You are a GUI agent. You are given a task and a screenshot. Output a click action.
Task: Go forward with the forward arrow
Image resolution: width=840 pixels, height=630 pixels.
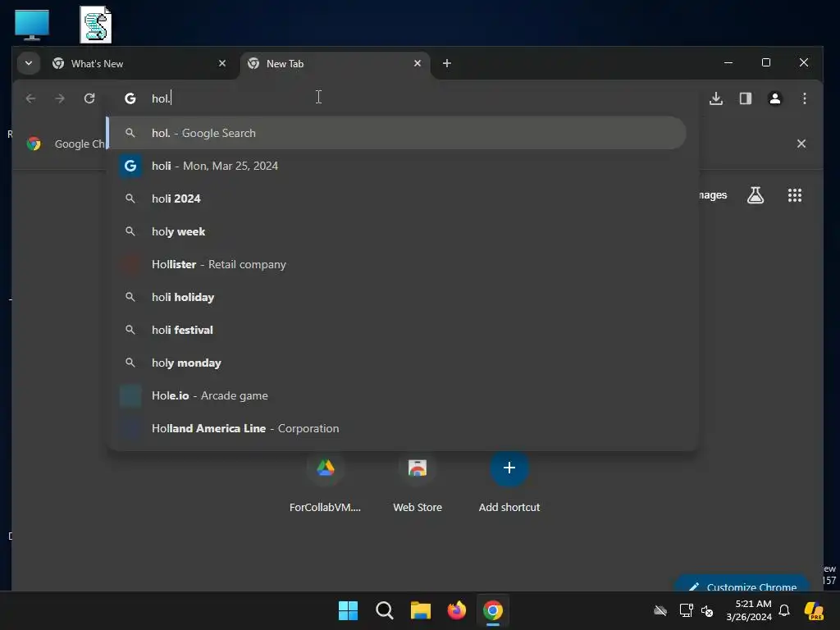(60, 98)
